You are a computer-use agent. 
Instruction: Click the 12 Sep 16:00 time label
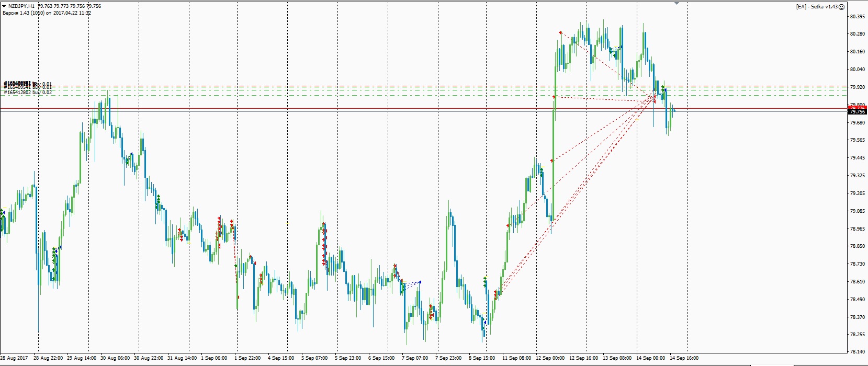[x=584, y=358]
